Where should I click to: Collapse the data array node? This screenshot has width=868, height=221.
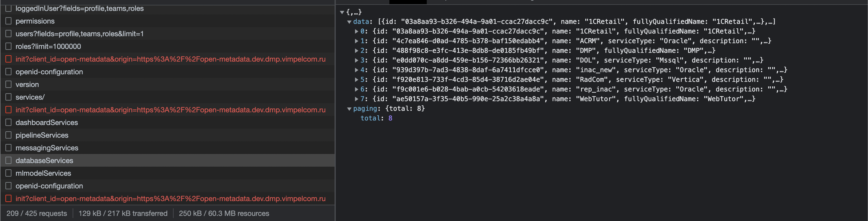click(349, 22)
